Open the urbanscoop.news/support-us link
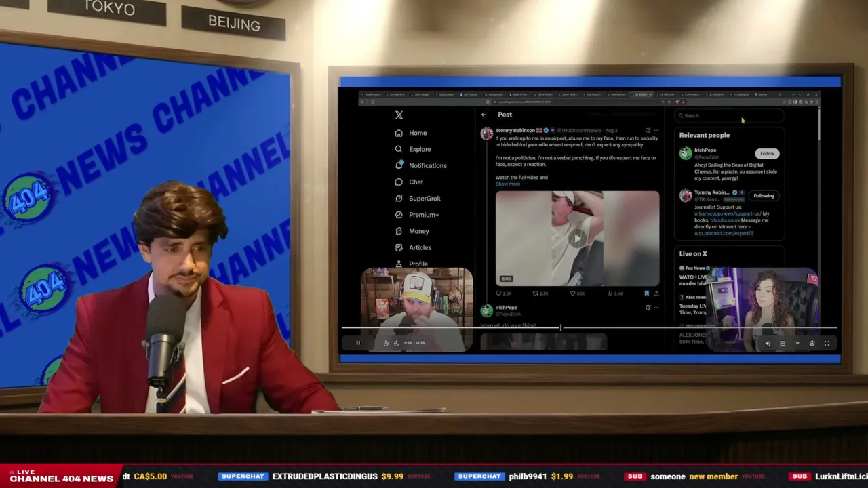 pyautogui.click(x=727, y=213)
